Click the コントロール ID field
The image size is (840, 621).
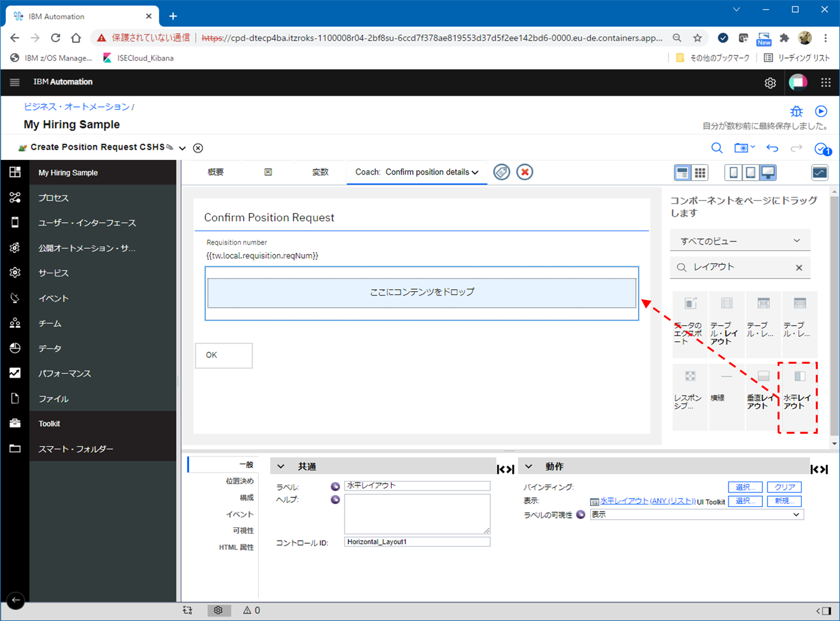tap(417, 542)
